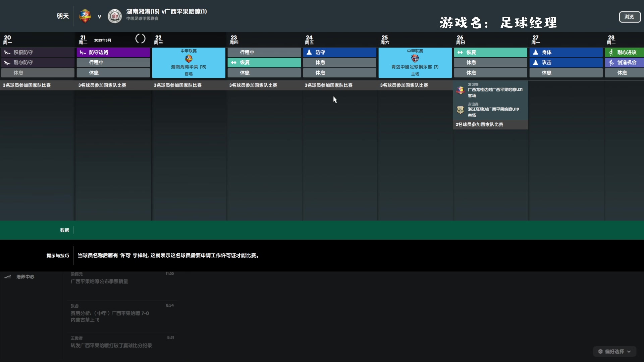Select 恢复 session on Thursday 23
Image resolution: width=644 pixels, height=362 pixels.
[264, 62]
